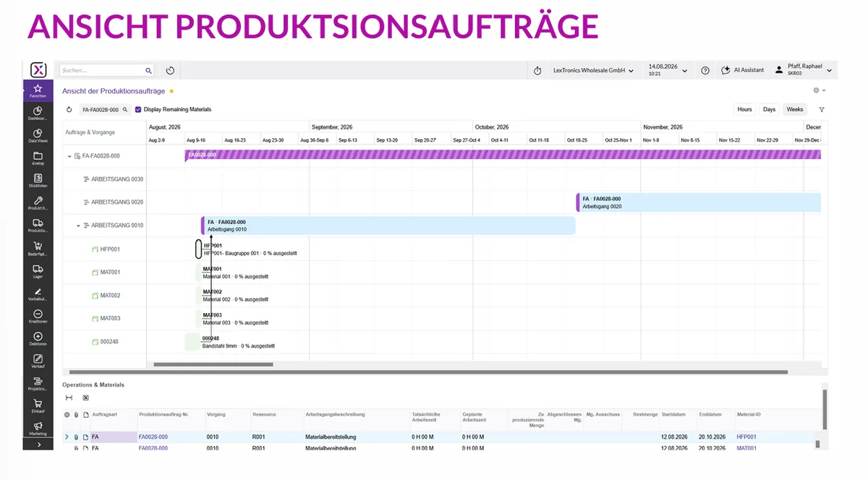This screenshot has height=480, width=868.
Task: Open the FA0028-000 link in the first table row
Action: coord(153,437)
